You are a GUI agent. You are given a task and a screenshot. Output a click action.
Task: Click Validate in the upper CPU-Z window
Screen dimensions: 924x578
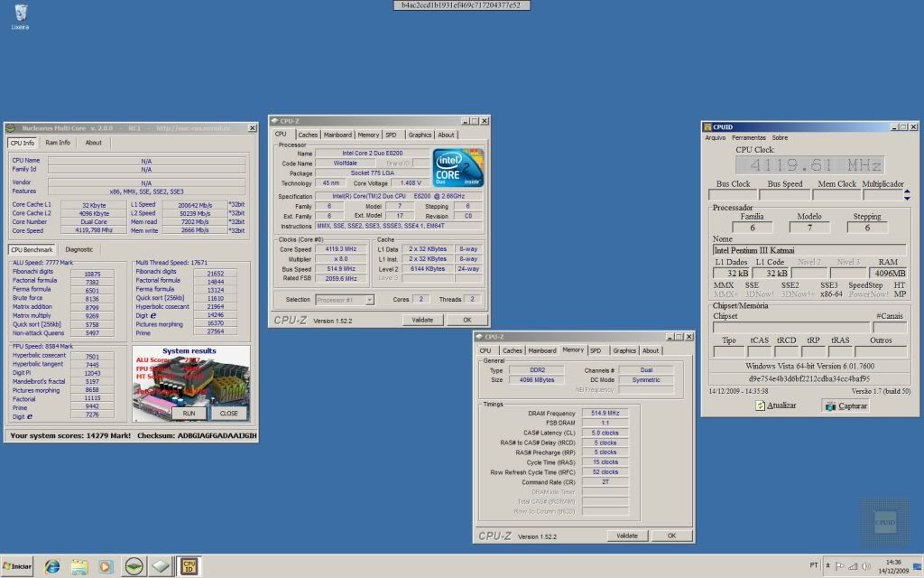[x=422, y=320]
